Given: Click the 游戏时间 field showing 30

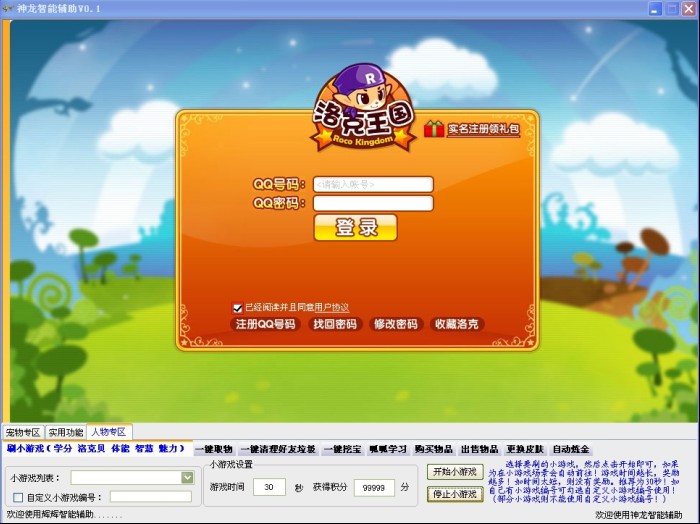Looking at the screenshot, I should (x=269, y=487).
